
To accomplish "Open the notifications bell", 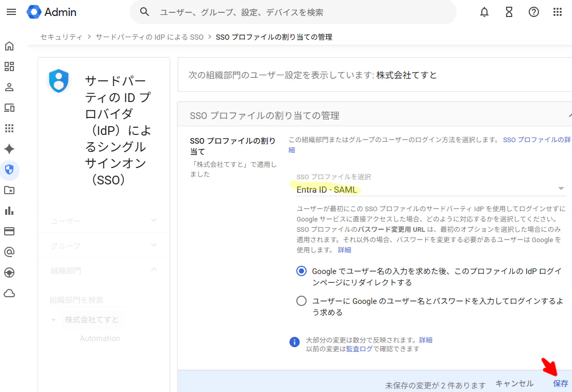I will [x=484, y=12].
